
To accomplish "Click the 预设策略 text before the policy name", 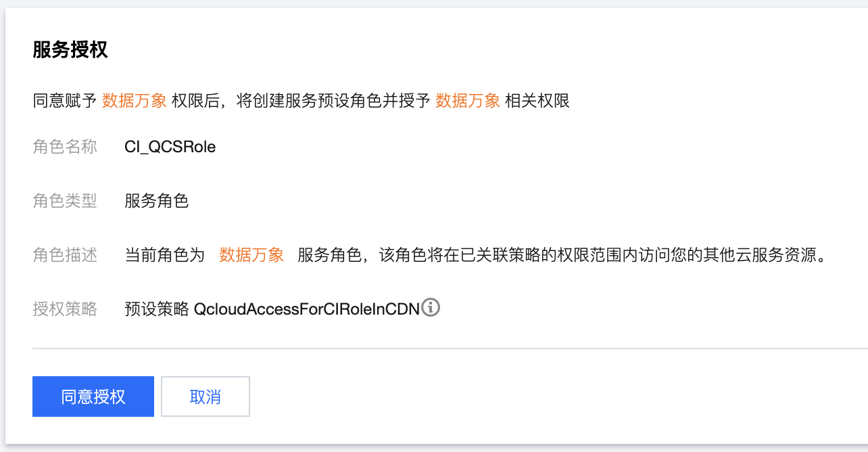I will click(157, 310).
